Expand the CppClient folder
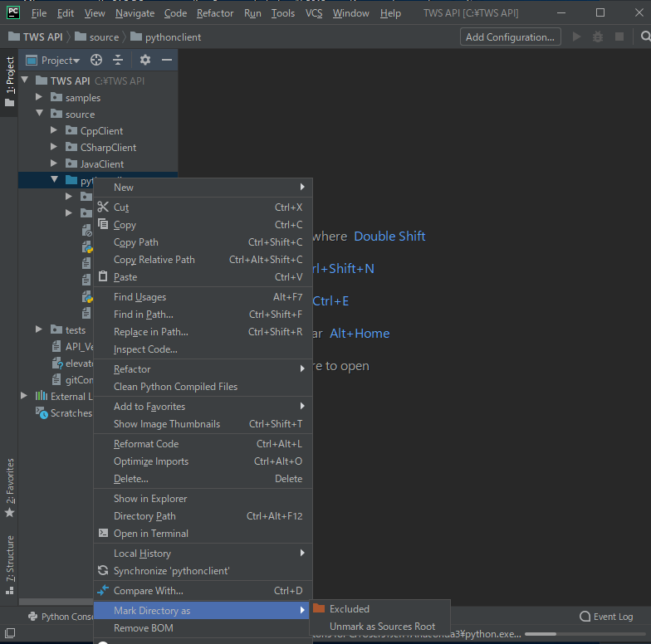The width and height of the screenshot is (651, 644). [54, 129]
